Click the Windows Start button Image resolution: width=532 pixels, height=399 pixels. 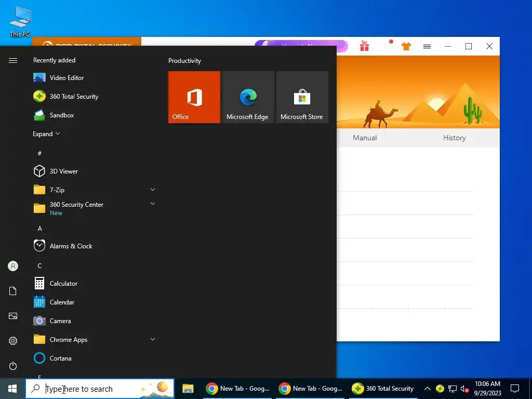[12, 389]
